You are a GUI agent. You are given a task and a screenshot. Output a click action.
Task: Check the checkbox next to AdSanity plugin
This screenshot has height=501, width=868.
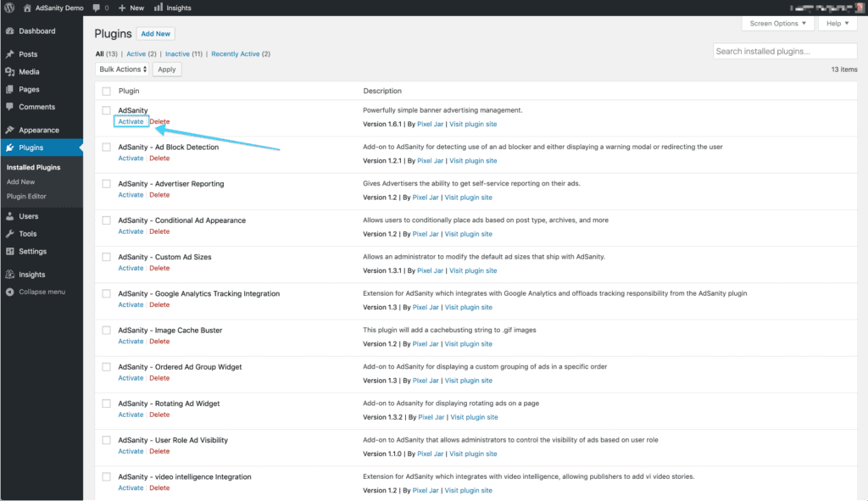[x=107, y=109]
